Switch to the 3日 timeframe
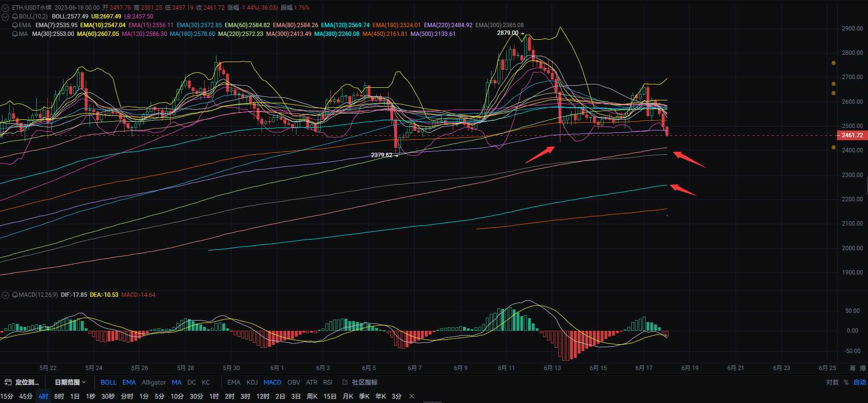Viewport: 868px width, 403px height. [296, 396]
